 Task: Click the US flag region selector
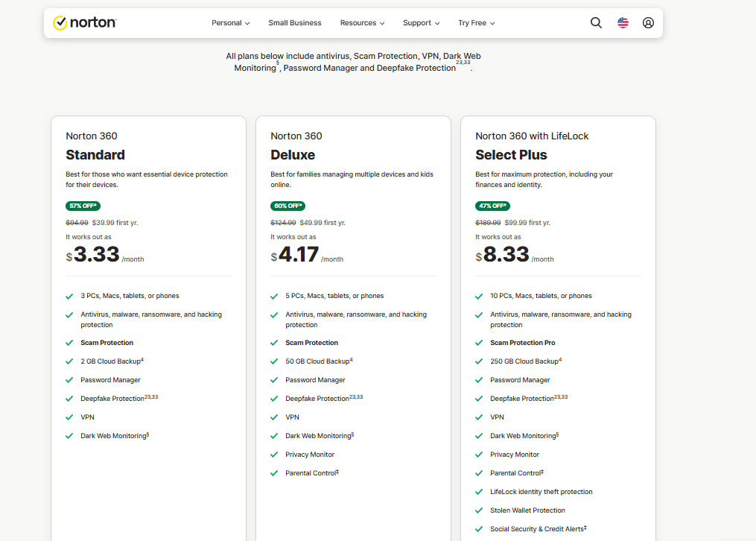[623, 22]
